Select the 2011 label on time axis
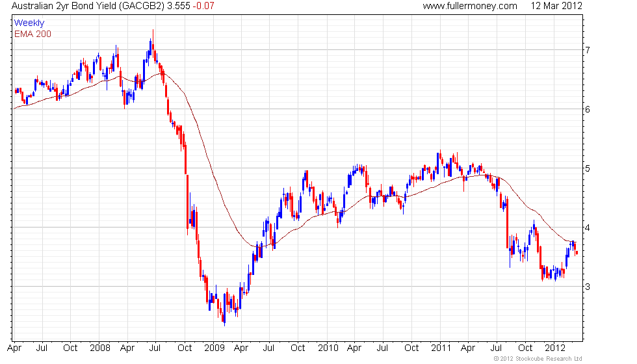 [x=441, y=348]
